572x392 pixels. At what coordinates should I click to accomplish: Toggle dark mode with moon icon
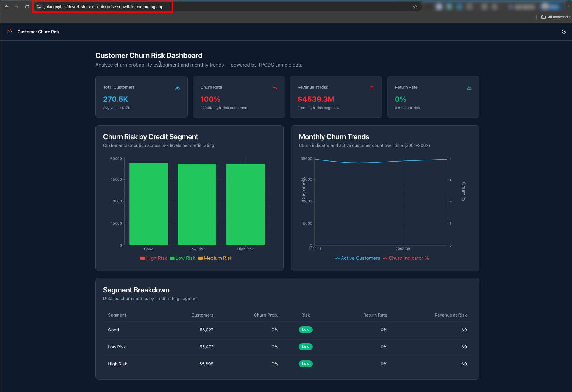pos(564,32)
